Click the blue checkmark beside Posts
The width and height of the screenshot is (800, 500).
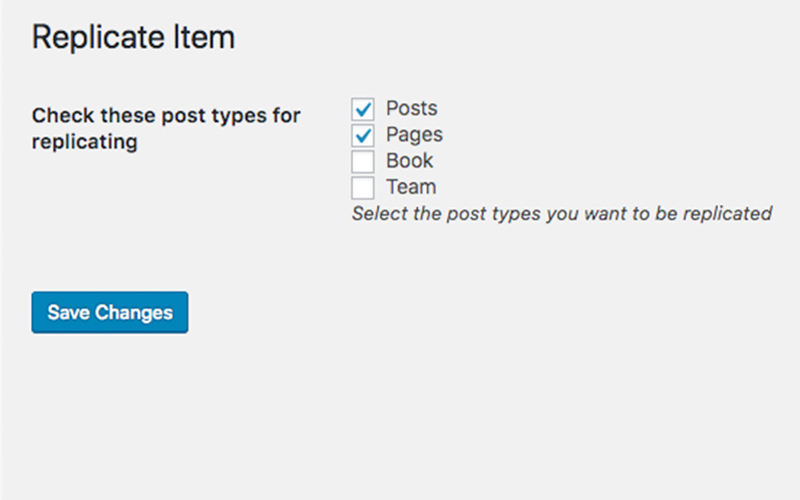point(363,109)
